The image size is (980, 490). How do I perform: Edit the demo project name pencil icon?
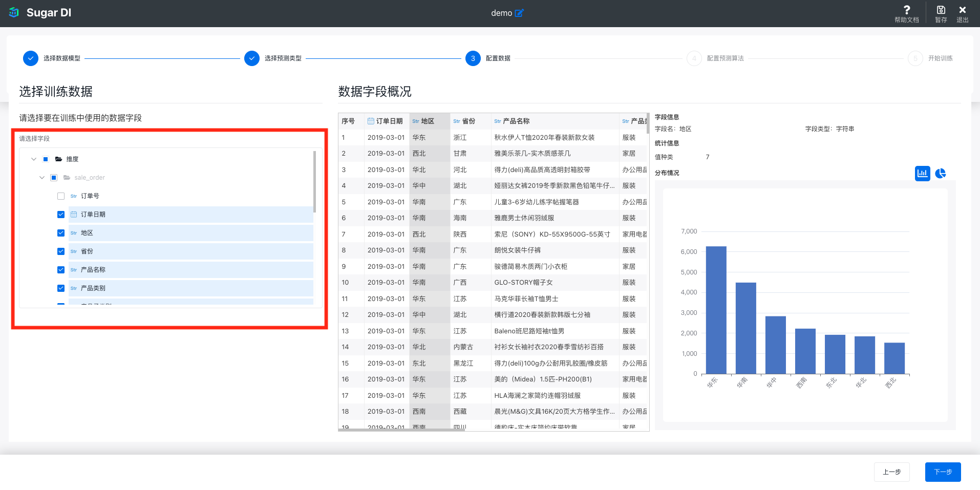(519, 13)
